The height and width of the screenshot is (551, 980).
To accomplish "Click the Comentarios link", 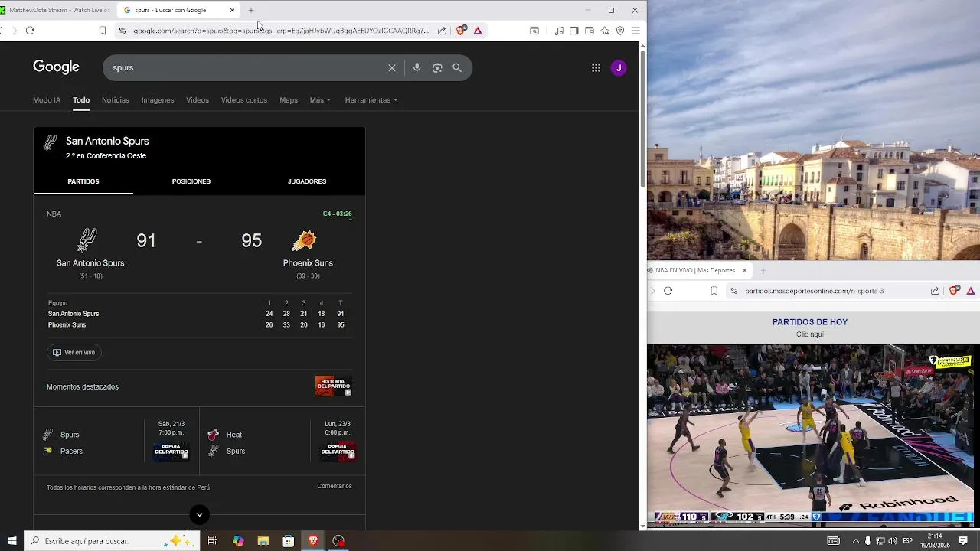I will click(335, 486).
